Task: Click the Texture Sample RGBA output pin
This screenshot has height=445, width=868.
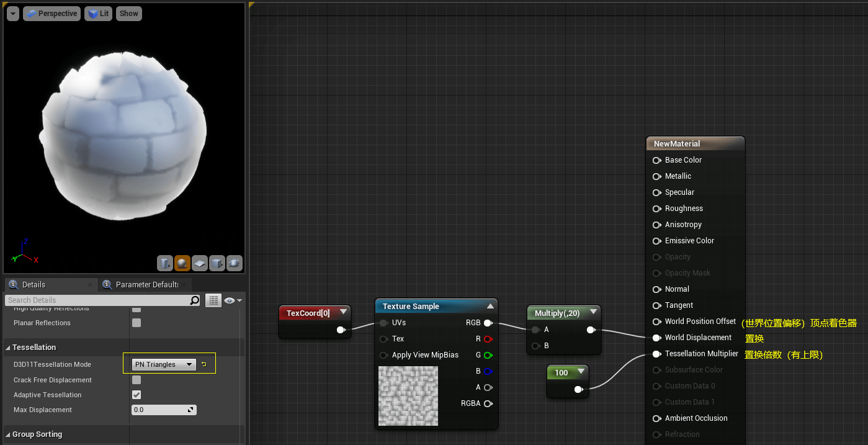Action: [488, 403]
